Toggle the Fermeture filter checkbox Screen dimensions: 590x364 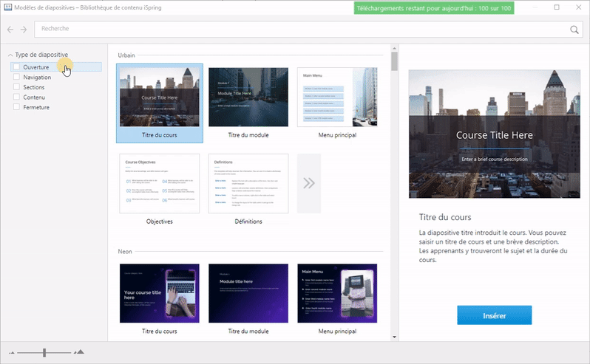coord(17,107)
